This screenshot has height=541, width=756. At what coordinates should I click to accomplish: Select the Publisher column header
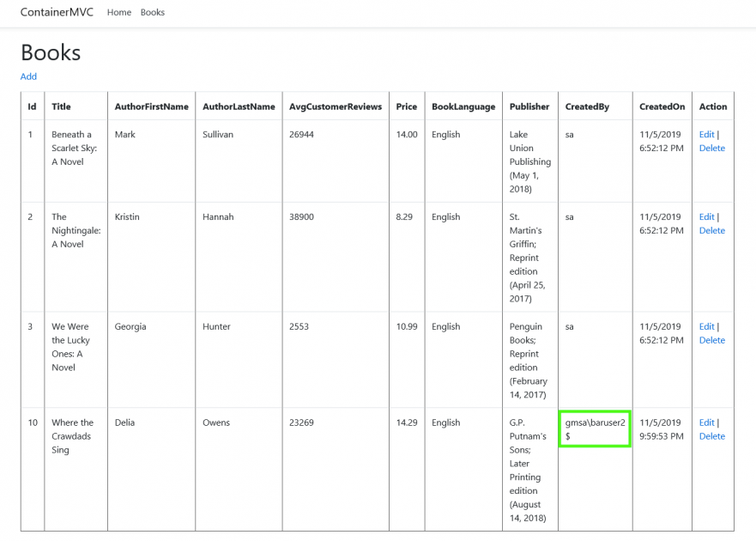click(529, 106)
